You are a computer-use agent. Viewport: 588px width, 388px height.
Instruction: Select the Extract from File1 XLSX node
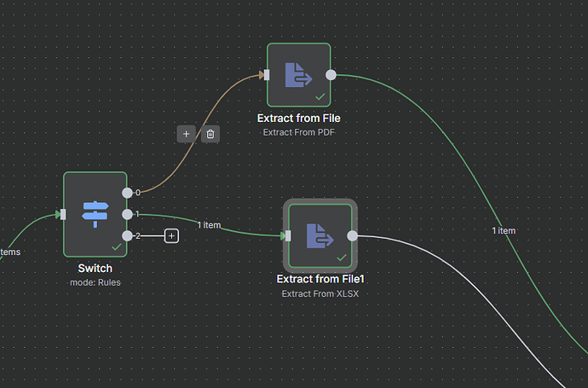(x=320, y=235)
